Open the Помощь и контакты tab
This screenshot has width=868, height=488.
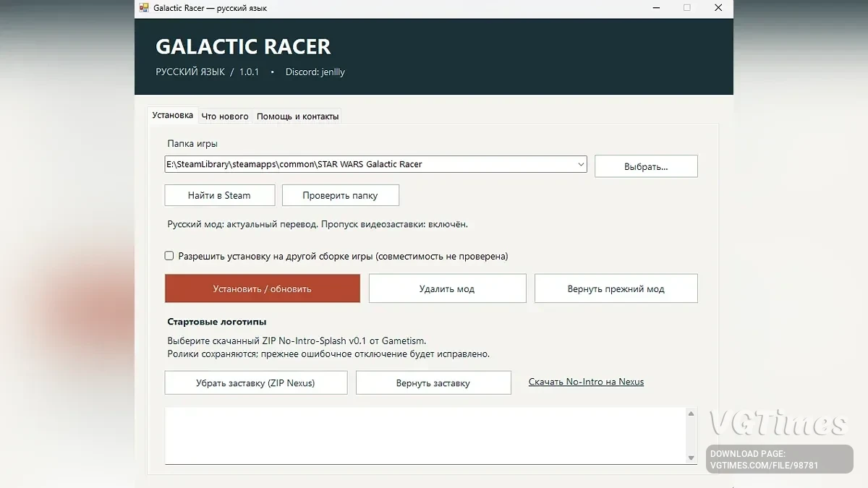[297, 116]
